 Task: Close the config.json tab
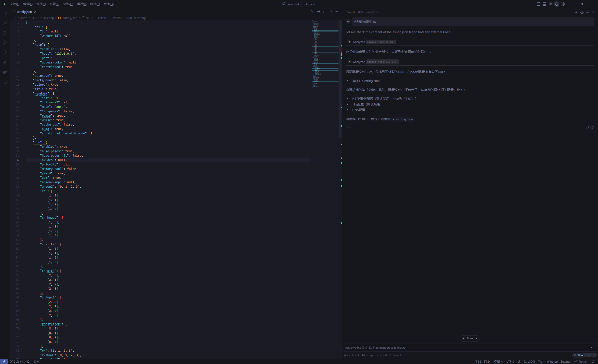pos(35,12)
